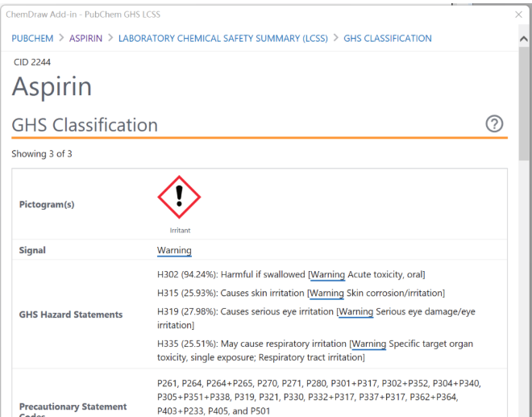The height and width of the screenshot is (417, 532).
Task: Click the Warning link in H302 statement
Action: pos(328,274)
